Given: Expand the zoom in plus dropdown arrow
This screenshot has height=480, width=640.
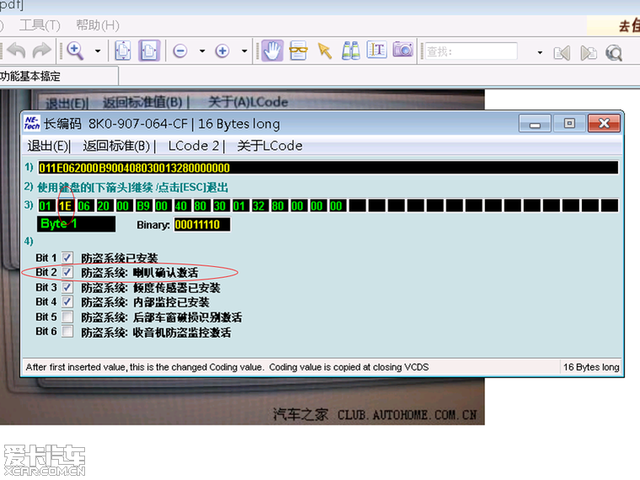Looking at the screenshot, I should 245,50.
